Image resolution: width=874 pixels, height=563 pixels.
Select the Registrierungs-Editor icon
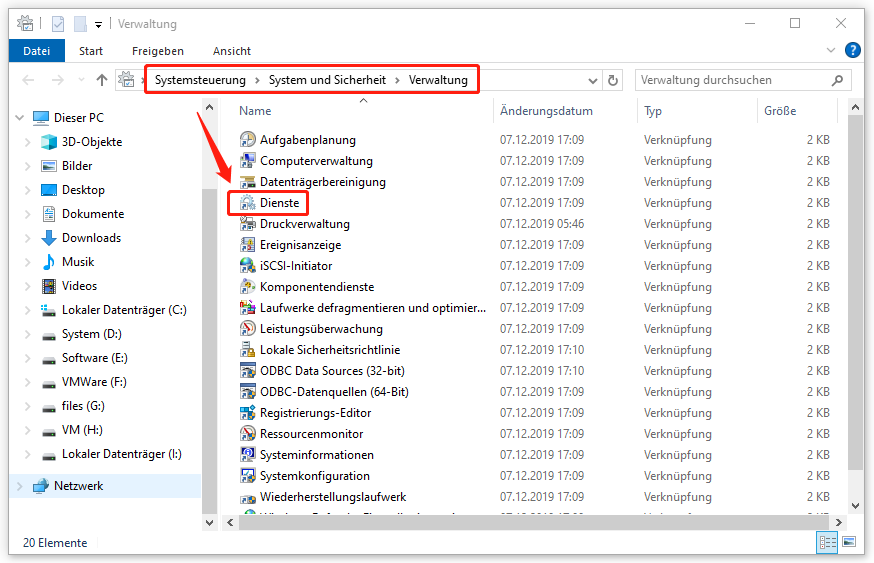point(247,412)
